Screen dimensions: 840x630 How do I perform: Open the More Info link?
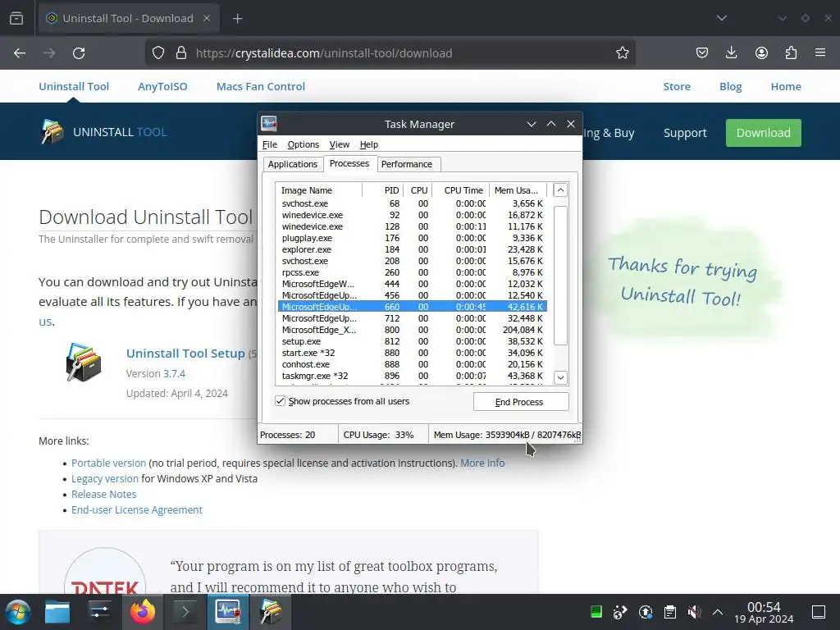tap(482, 463)
